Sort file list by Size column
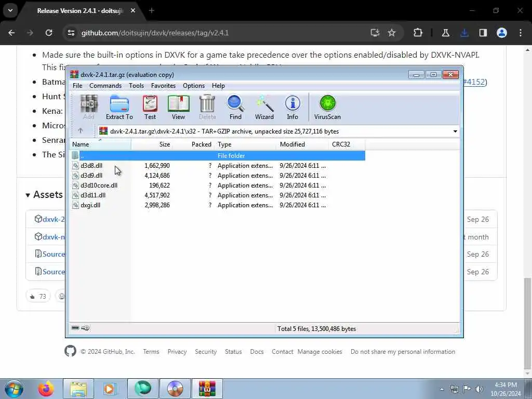532x399 pixels. point(152,144)
